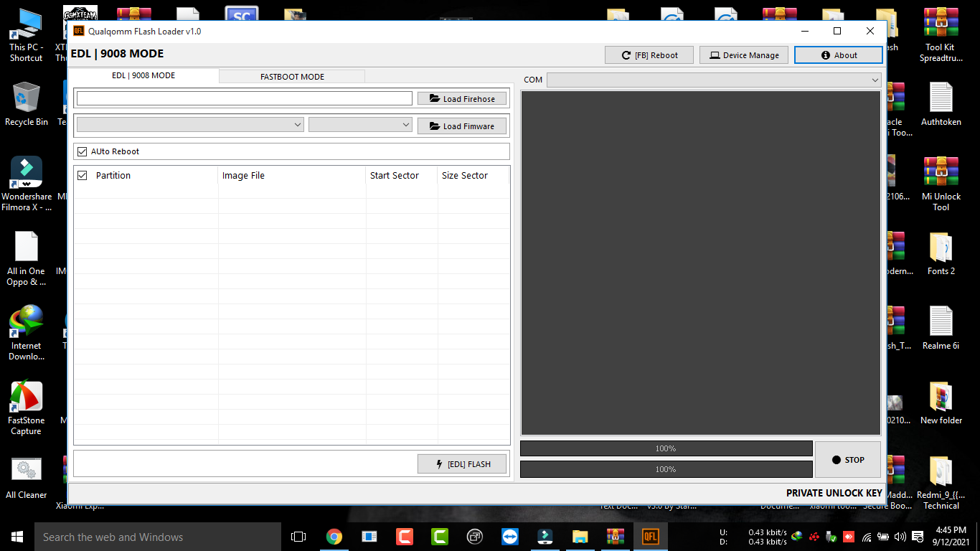Select the All Cleaner desktop icon
This screenshot has width=980, height=551.
[27, 477]
